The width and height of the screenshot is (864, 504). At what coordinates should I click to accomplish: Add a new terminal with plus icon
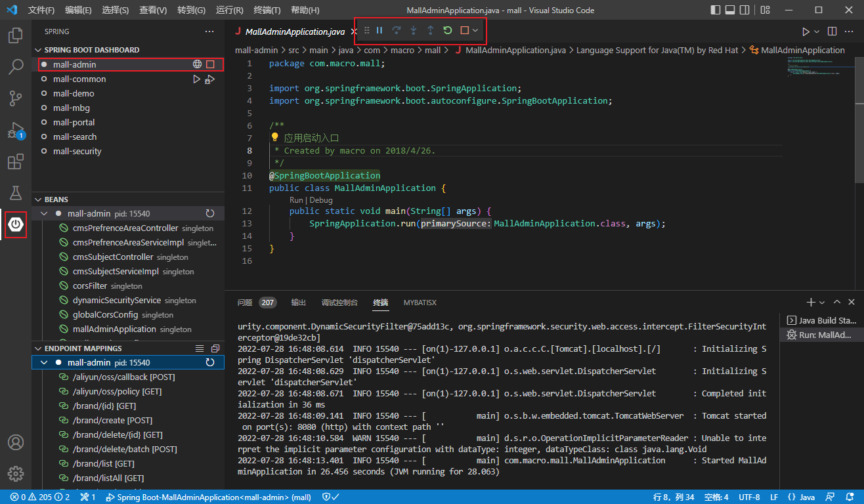pos(811,302)
